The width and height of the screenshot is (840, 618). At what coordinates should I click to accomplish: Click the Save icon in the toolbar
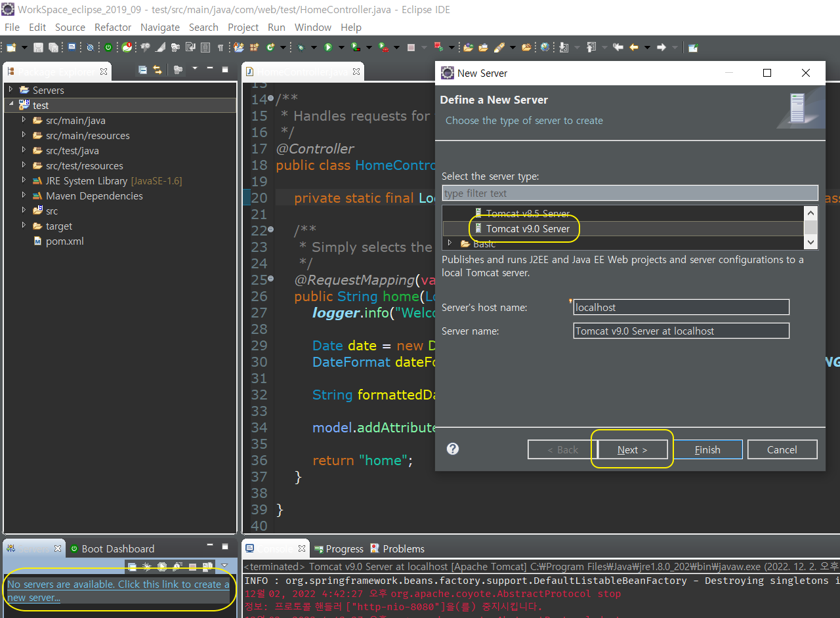point(39,47)
